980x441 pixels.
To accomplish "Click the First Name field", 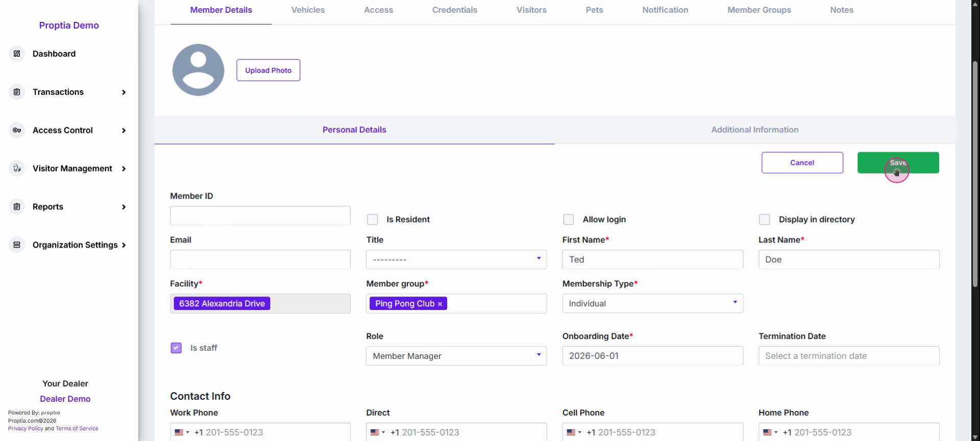I will click(653, 259).
